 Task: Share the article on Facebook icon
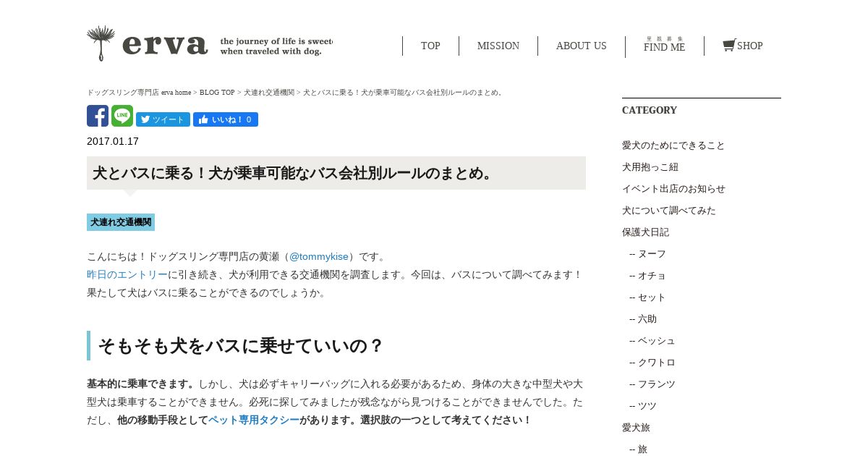98,116
